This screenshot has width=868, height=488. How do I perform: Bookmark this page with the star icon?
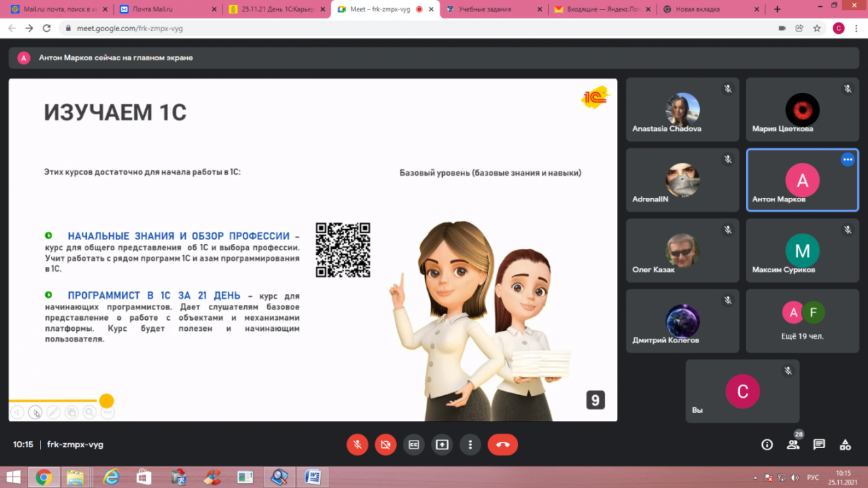click(x=817, y=28)
